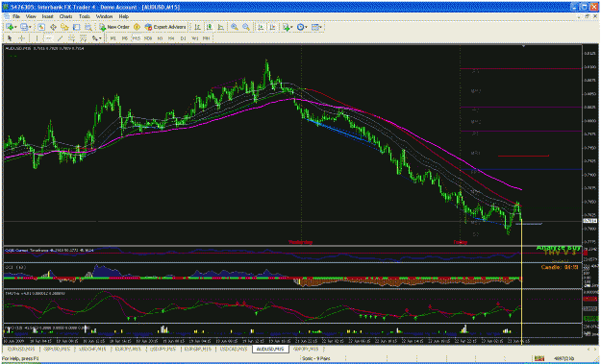Open the File menu
Screen dimensions: 601x364
tap(15, 16)
